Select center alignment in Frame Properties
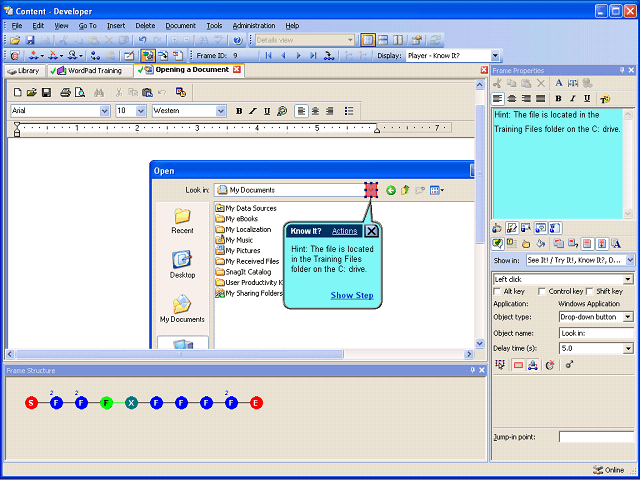The height and width of the screenshot is (480, 640). (x=512, y=99)
